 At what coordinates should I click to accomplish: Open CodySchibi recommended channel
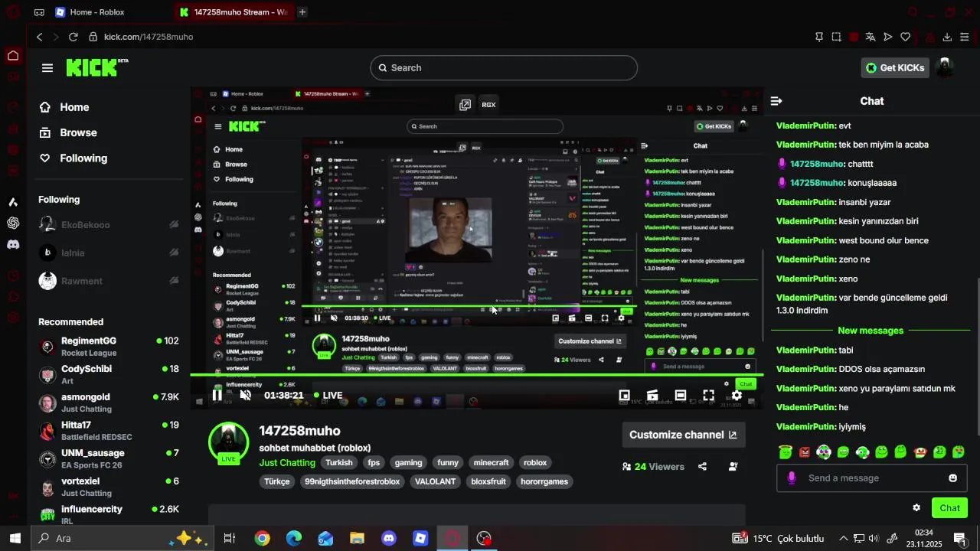(109, 374)
